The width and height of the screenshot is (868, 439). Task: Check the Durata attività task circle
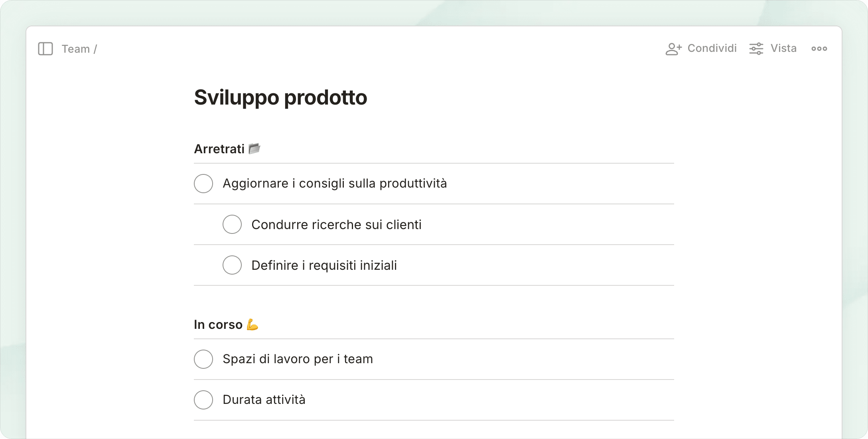tap(203, 400)
